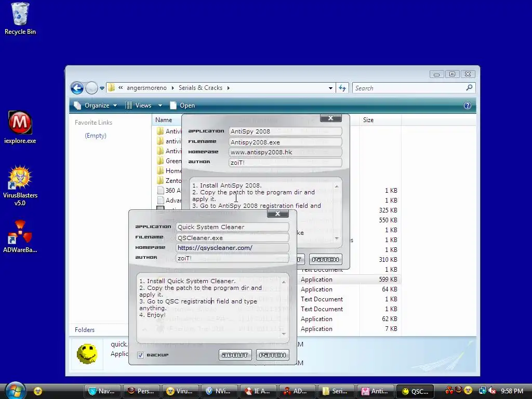532x399 pixels.
Task: Click the filename field QSCleaner.exe
Action: coord(232,238)
